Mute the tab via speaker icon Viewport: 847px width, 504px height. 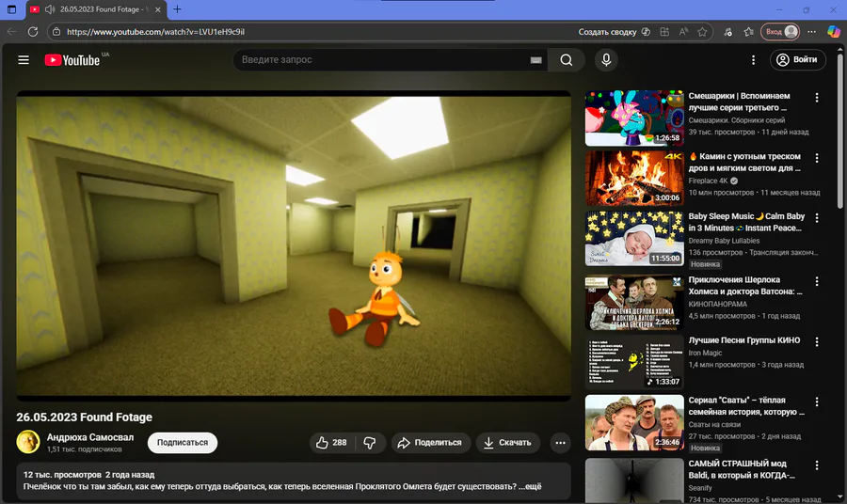pos(50,9)
